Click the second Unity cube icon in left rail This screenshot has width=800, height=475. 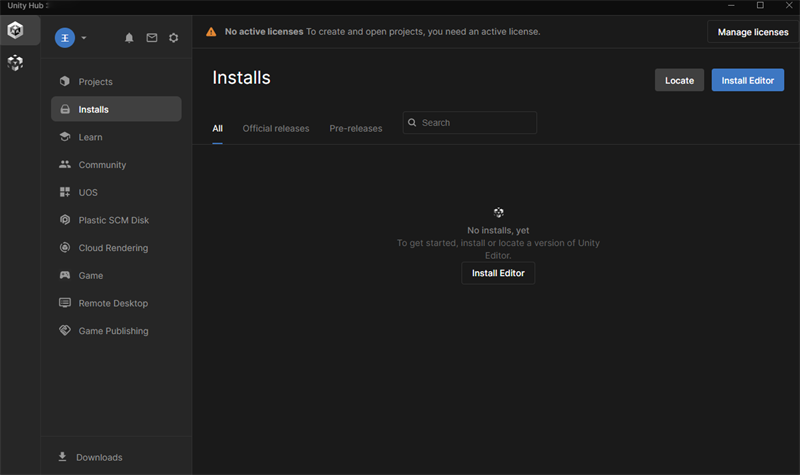[16, 63]
